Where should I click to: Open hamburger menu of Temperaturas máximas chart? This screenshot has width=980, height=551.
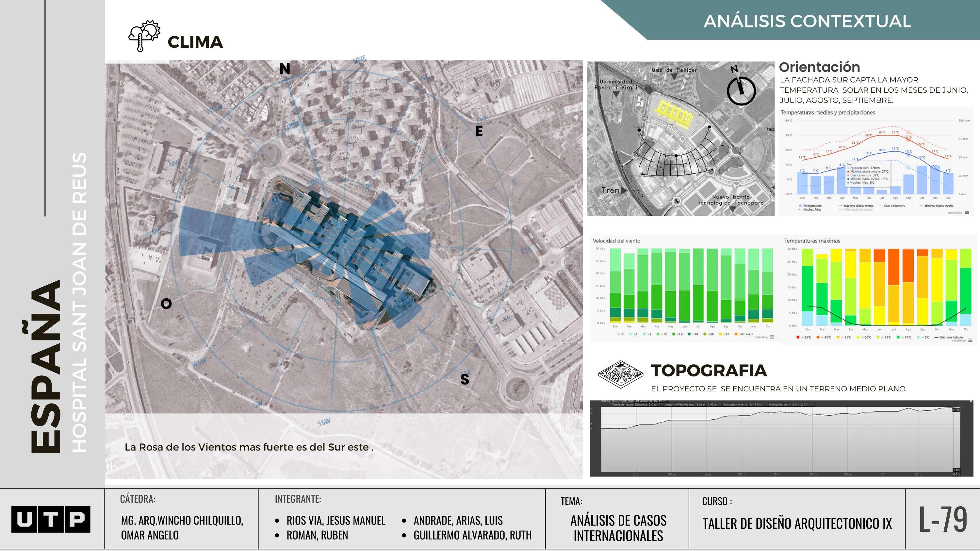[970, 340]
